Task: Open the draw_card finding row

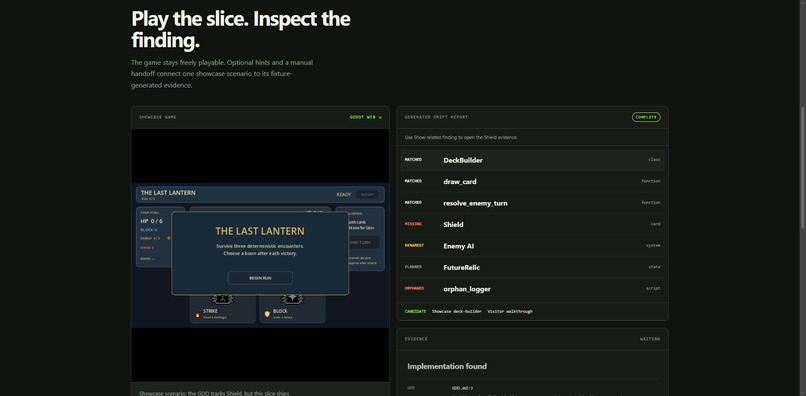Action: coord(533,182)
